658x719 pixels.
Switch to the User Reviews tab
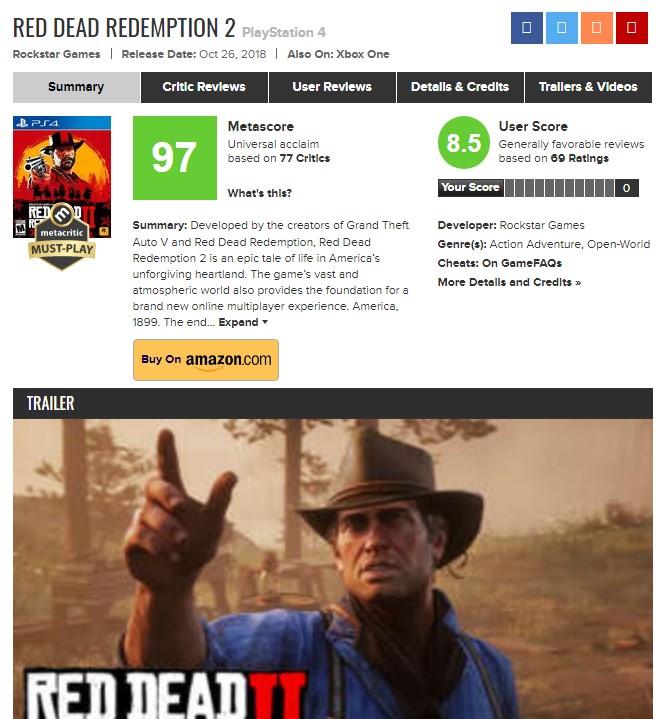click(332, 87)
